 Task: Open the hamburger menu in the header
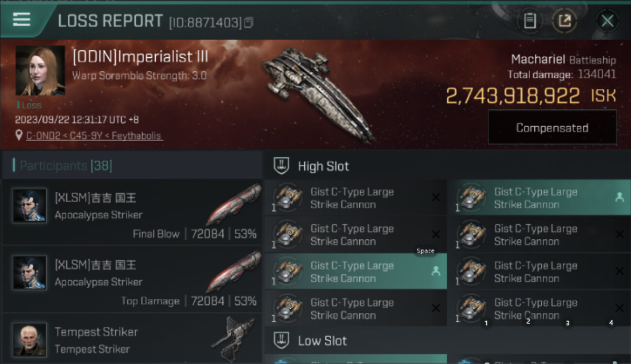[x=21, y=19]
